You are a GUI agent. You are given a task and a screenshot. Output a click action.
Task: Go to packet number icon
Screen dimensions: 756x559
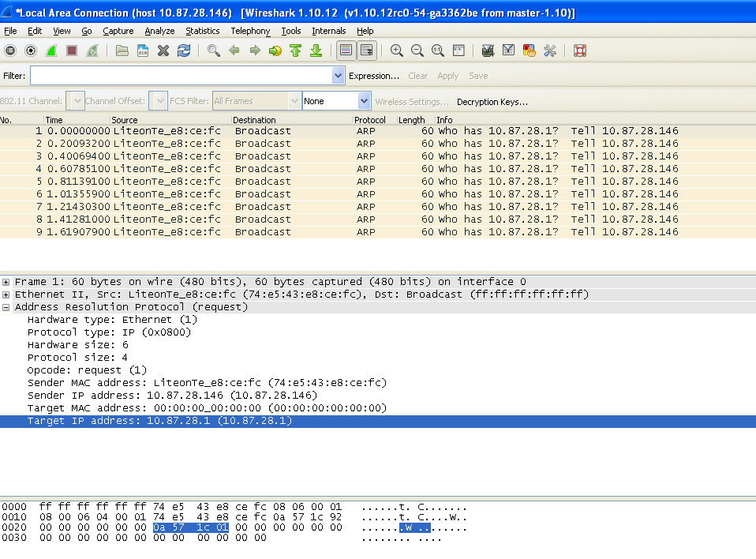coord(275,51)
